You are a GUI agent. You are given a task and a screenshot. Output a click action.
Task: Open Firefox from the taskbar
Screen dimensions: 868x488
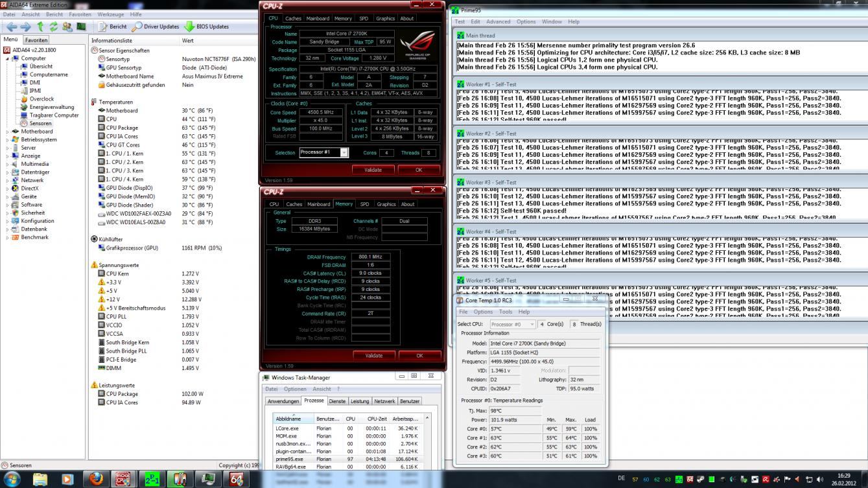click(97, 480)
